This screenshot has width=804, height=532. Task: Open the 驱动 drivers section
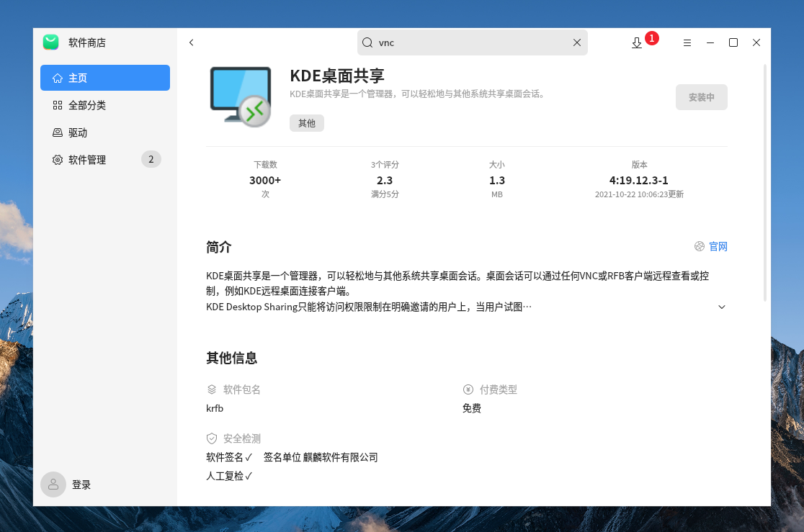105,132
